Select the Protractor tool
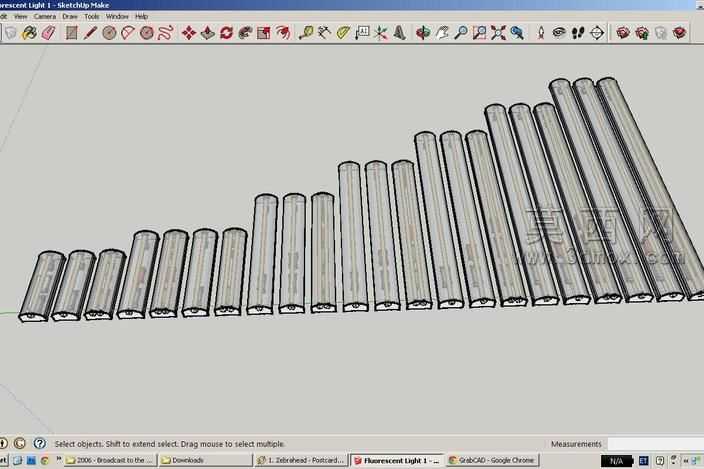Viewport: 704px width, 469px height. [x=343, y=33]
